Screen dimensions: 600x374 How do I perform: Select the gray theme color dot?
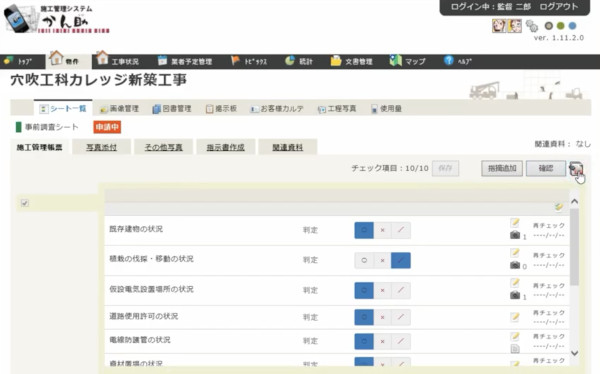pyautogui.click(x=549, y=26)
